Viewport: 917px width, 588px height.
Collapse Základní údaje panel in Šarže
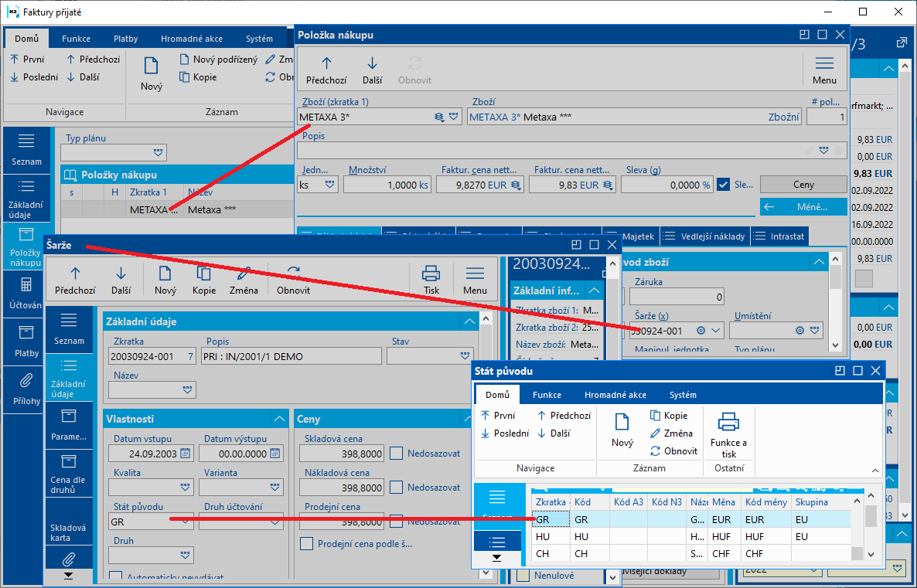click(469, 321)
